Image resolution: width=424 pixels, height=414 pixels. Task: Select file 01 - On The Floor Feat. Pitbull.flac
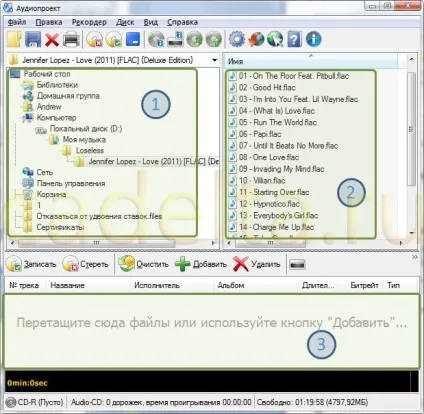point(293,76)
